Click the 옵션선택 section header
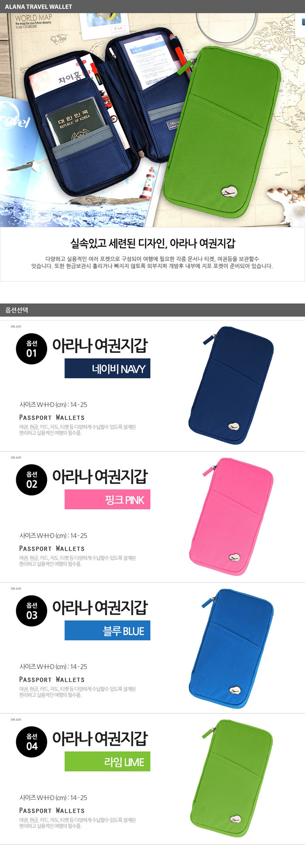 tap(152, 310)
